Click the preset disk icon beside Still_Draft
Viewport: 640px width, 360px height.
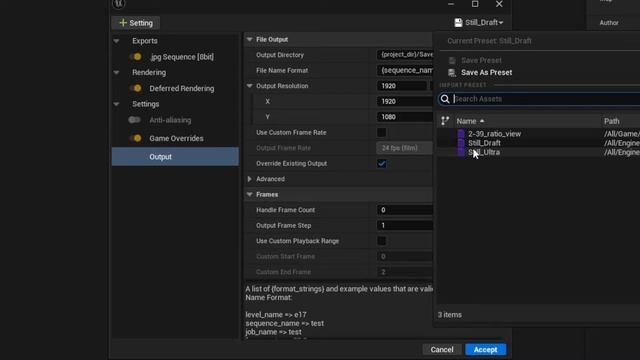click(458, 22)
